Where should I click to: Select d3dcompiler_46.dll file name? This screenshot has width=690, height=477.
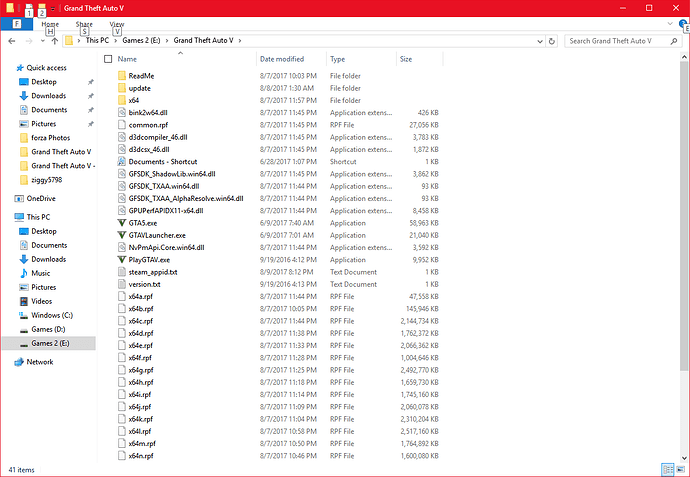tap(158, 137)
